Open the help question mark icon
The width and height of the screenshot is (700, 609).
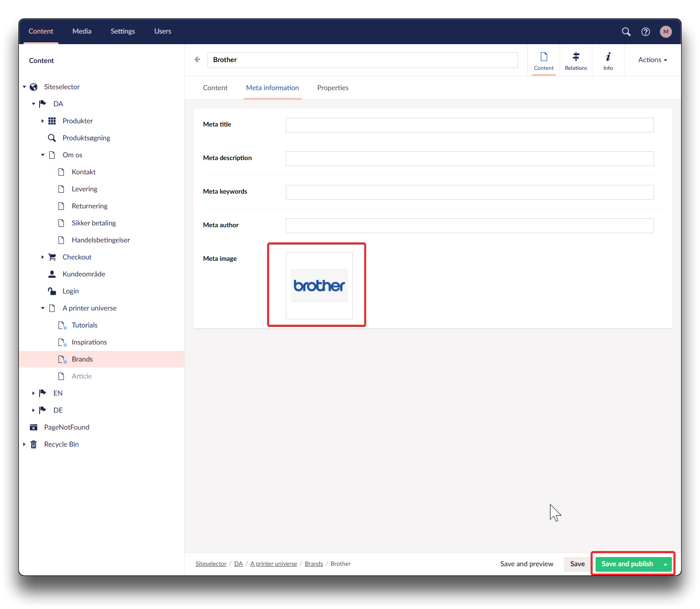tap(646, 32)
